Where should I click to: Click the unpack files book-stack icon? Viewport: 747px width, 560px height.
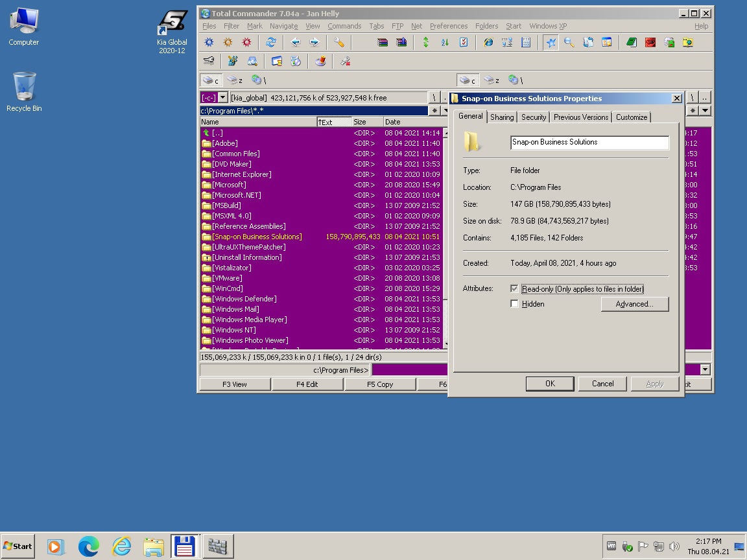coord(401,42)
